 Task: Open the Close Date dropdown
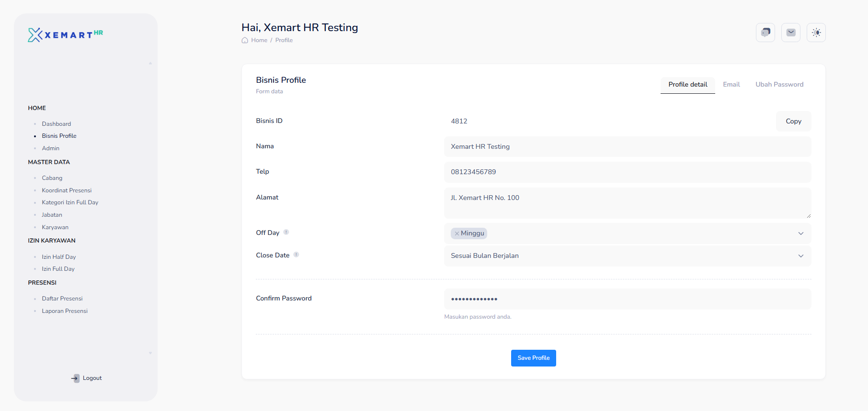click(x=800, y=256)
